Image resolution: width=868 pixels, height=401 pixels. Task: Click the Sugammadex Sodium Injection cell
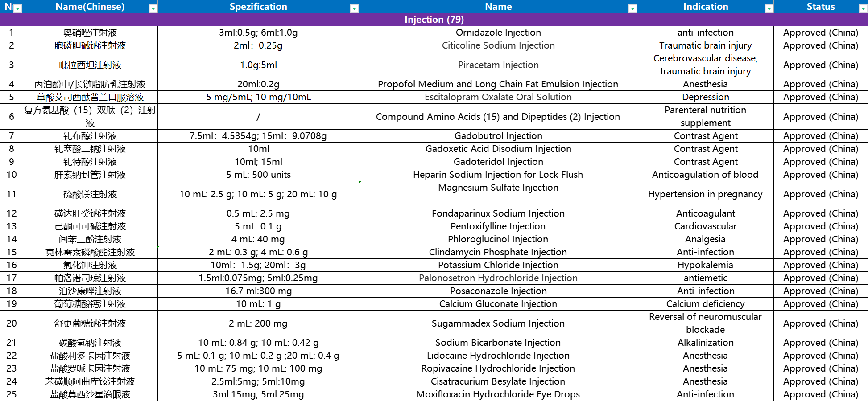pos(498,323)
